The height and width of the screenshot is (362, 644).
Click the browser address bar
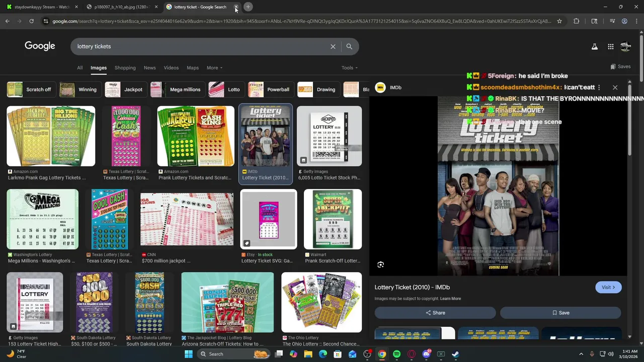301,21
